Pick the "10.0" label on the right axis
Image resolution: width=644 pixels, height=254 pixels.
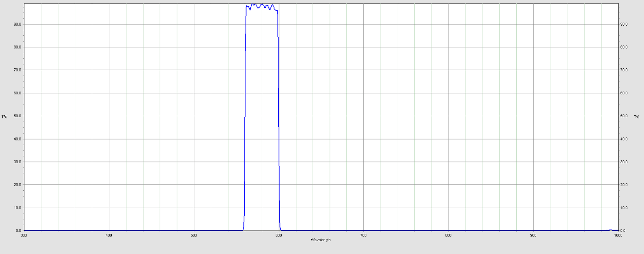(624, 208)
